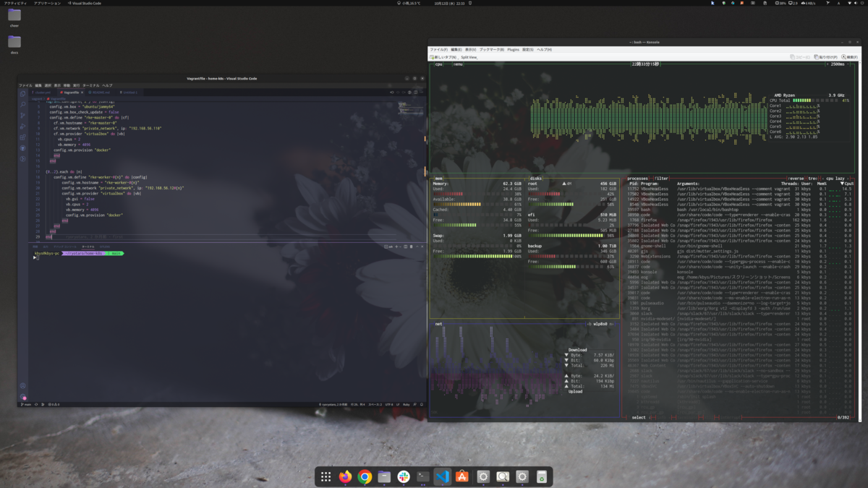Viewport: 868px width, 488px height.
Task: Open アクティビティ overview in top bar
Action: pos(16,3)
